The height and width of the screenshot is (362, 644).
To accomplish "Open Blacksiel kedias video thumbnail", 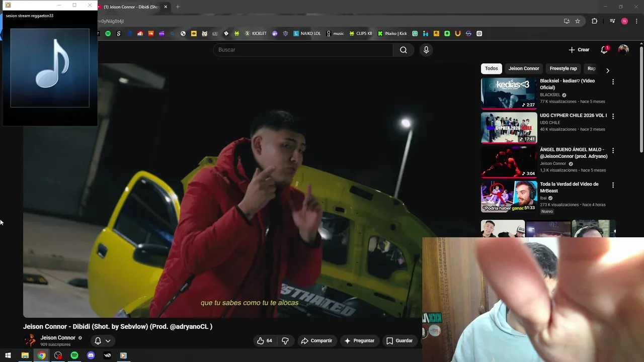I will tap(509, 93).
